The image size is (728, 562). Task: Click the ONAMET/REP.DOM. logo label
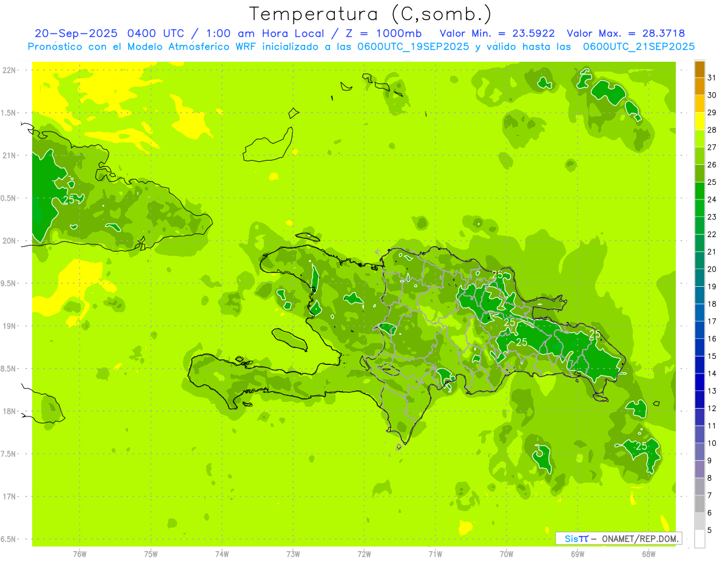click(x=618, y=538)
